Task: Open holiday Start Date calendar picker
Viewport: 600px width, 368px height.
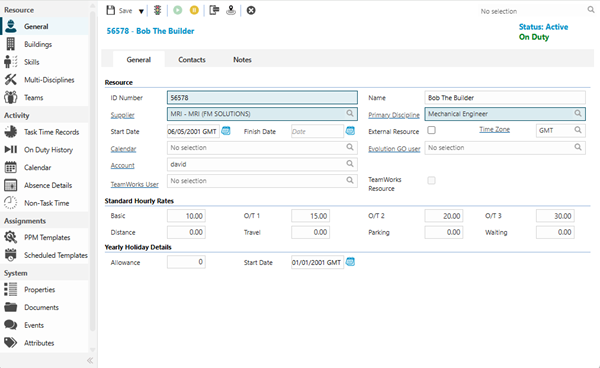Action: pyautogui.click(x=350, y=262)
